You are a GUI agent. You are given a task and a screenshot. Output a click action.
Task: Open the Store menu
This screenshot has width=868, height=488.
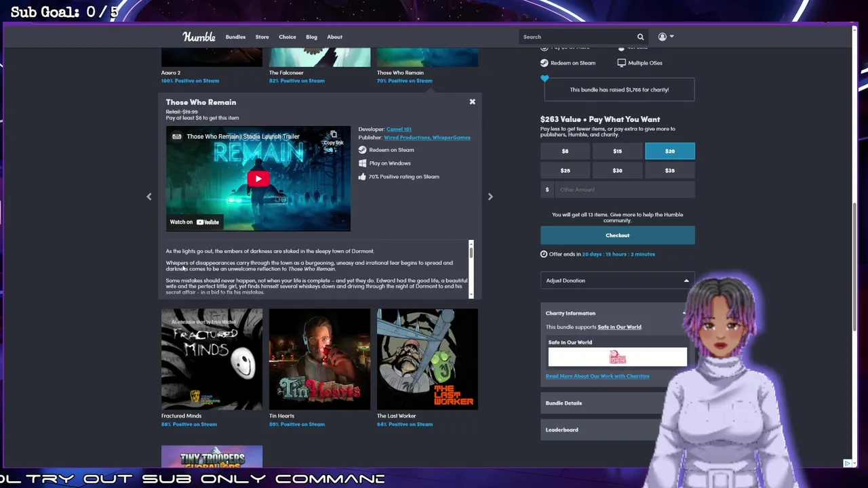[x=262, y=37]
